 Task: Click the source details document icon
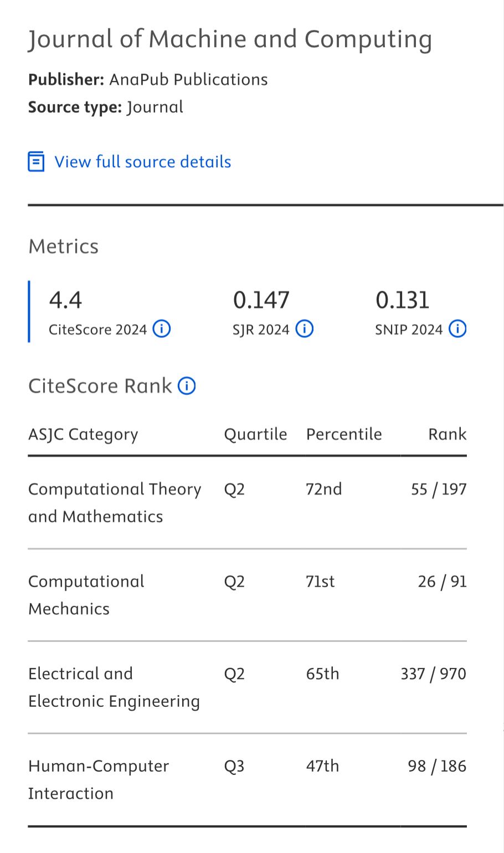coord(36,162)
